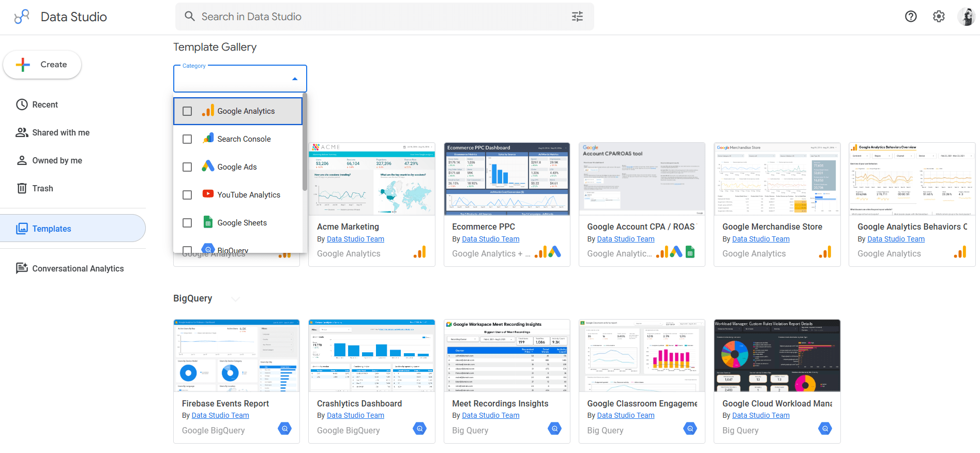Click the BigQuery icon on Crashlytics Dashboard card

tap(420, 429)
